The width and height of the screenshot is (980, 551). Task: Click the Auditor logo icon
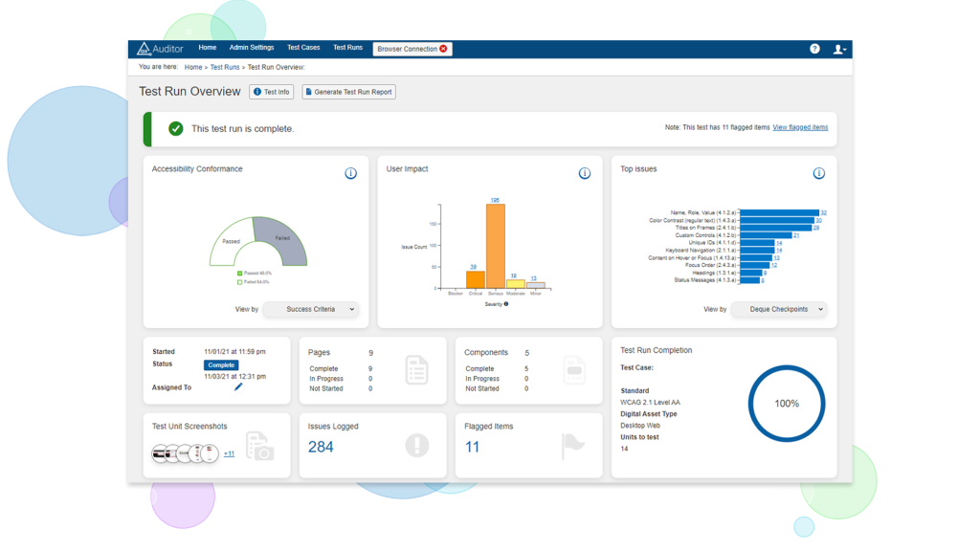click(144, 49)
